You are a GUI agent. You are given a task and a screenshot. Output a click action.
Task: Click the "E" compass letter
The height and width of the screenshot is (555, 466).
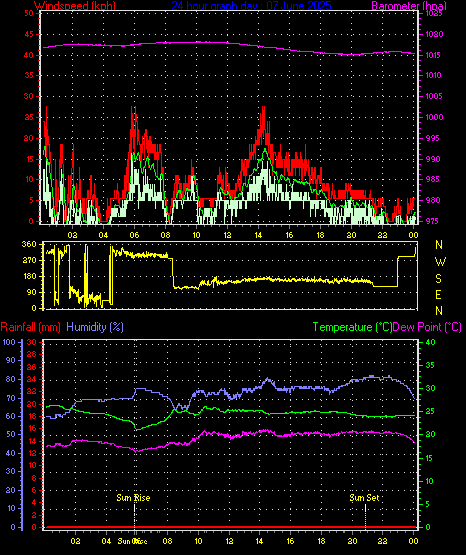pos(438,294)
